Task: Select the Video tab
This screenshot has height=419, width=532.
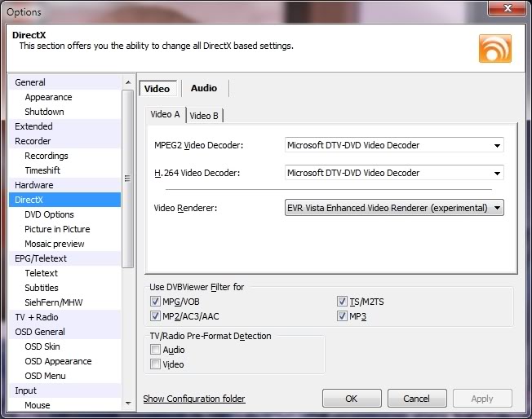Action: (x=157, y=89)
